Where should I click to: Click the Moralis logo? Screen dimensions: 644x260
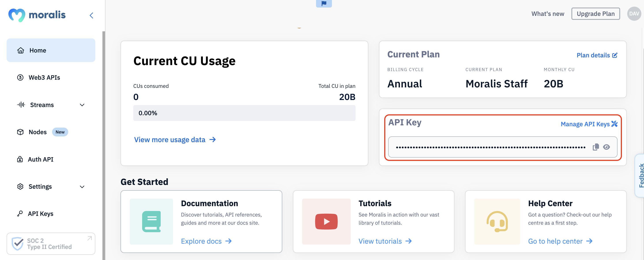(37, 15)
